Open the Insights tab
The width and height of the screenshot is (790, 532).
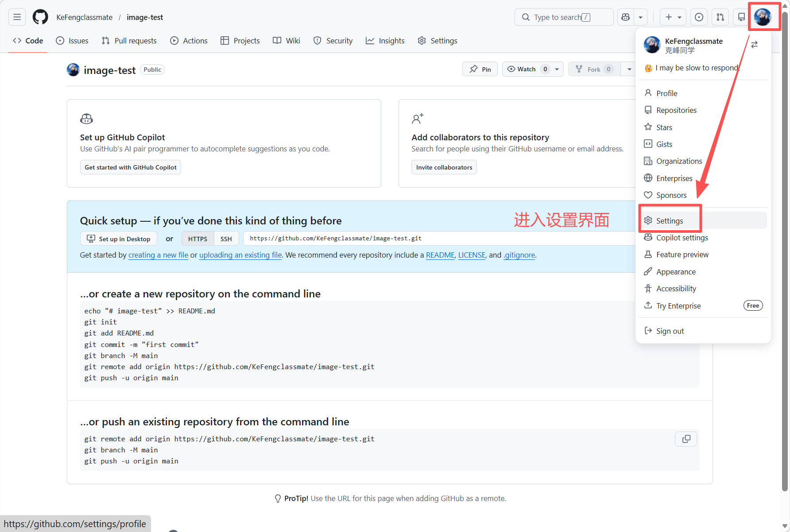pos(385,41)
